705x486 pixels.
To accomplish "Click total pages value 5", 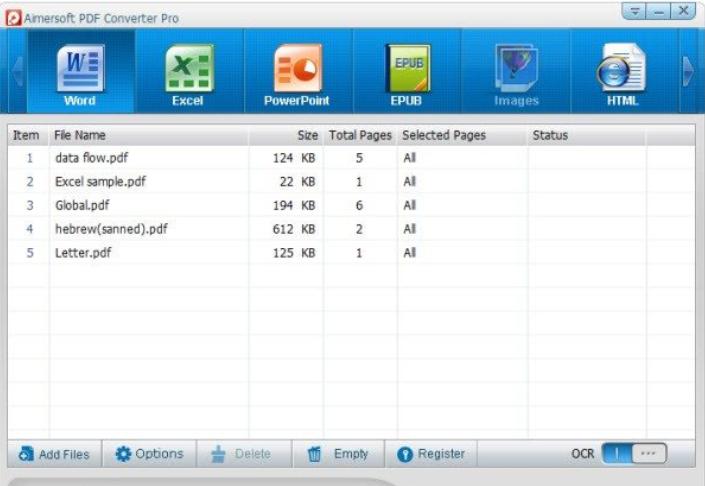I will coord(359,158).
